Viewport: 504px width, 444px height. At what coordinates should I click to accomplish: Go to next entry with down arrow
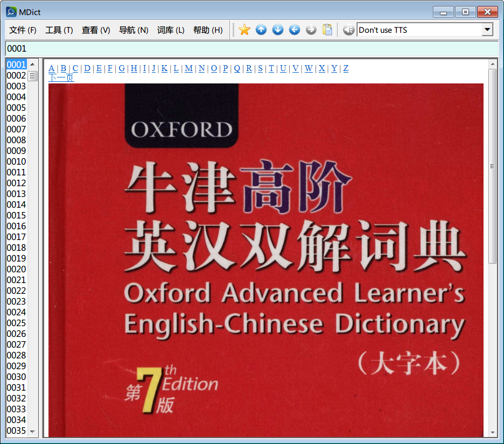278,30
